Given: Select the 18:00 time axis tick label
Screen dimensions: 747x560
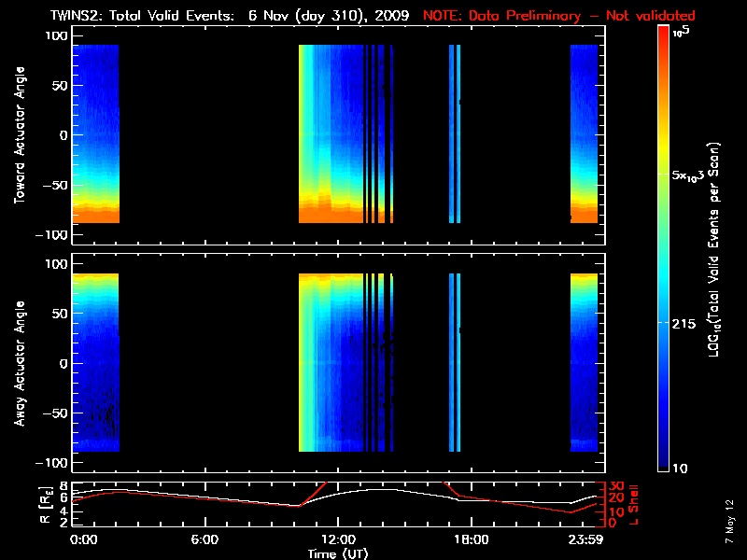Looking at the screenshot, I should click(471, 540).
